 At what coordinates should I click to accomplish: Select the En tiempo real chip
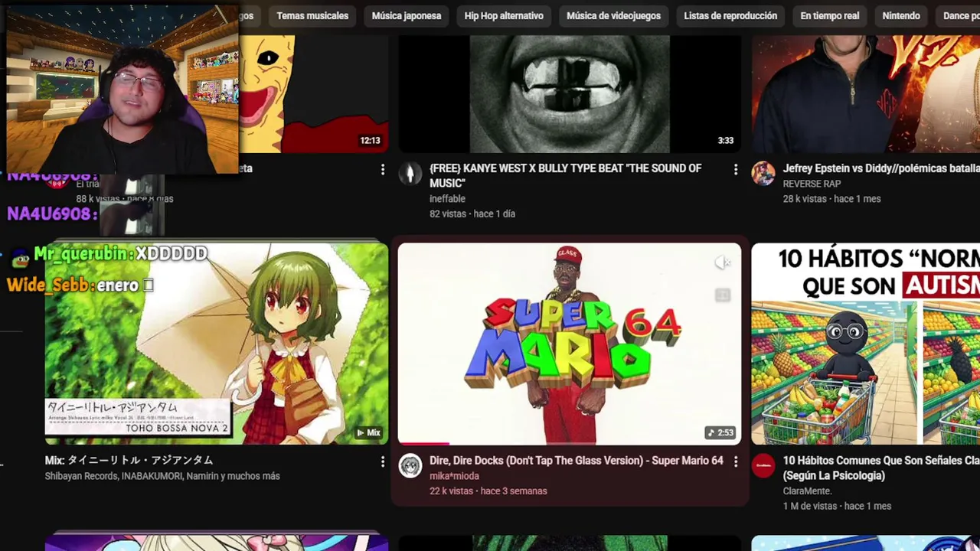[830, 15]
